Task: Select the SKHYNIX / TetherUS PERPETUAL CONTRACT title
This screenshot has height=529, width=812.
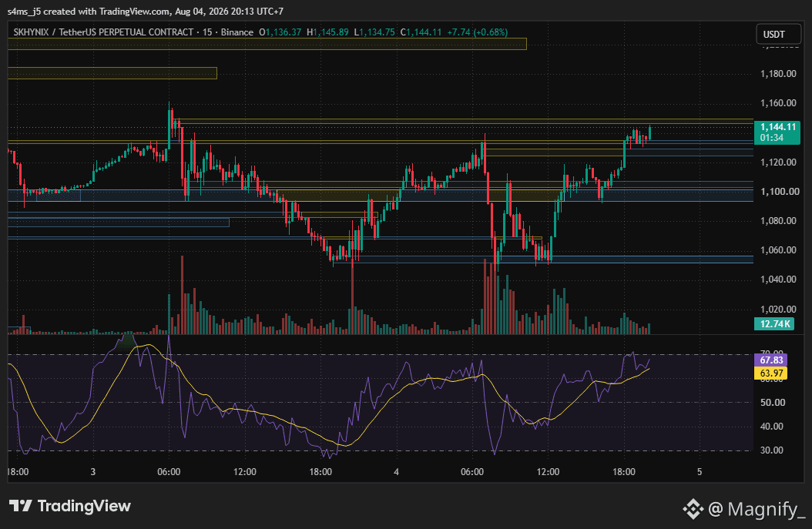Action: click(103, 32)
